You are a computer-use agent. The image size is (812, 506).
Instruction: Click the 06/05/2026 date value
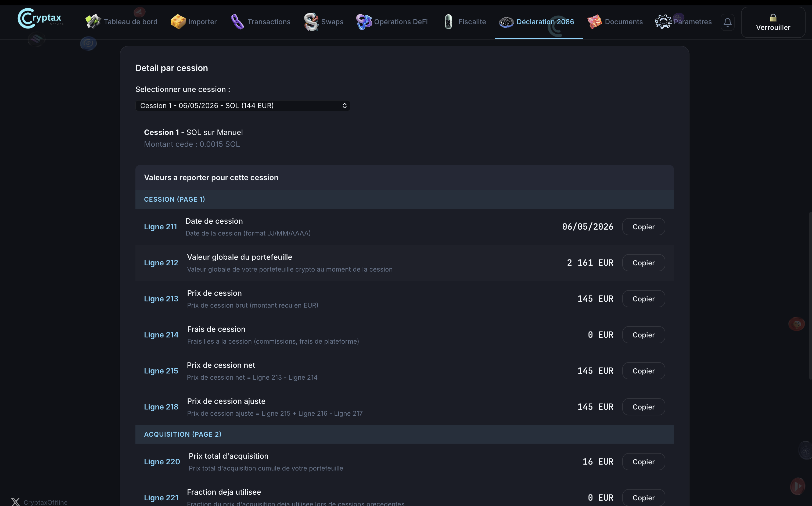(588, 227)
